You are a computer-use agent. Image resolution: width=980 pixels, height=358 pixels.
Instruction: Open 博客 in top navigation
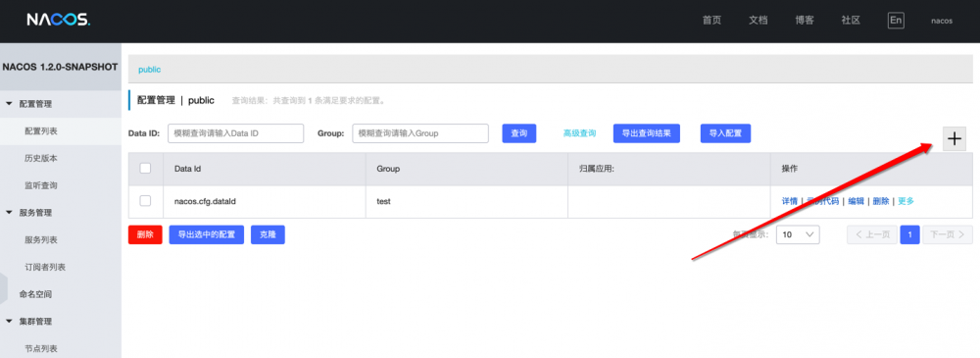pos(805,20)
